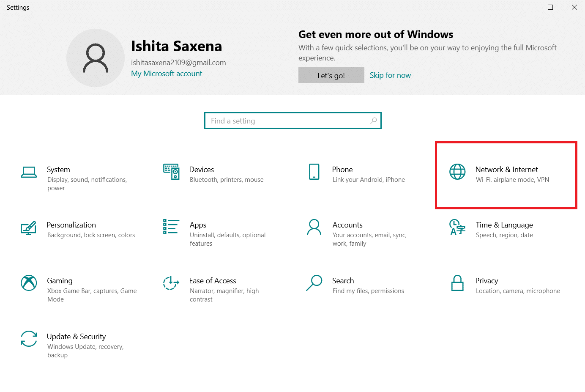The width and height of the screenshot is (585, 392).
Task: Click 'Get even more out of Windows' heading
Action: coord(376,34)
